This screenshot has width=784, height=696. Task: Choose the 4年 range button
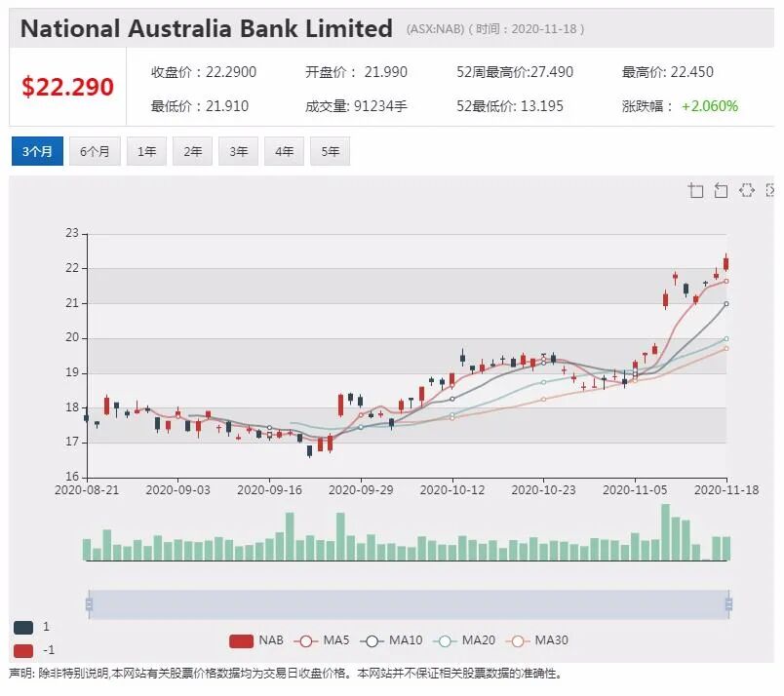point(284,151)
